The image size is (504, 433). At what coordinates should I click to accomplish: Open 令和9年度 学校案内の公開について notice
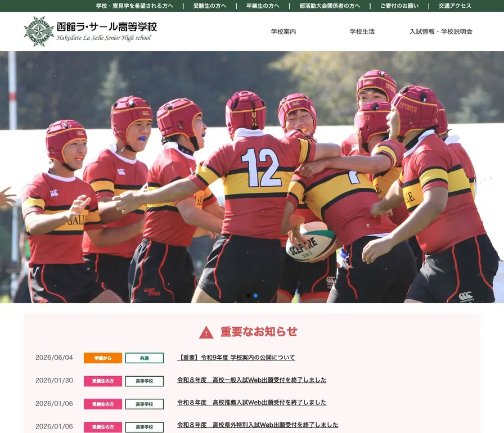[236, 358]
